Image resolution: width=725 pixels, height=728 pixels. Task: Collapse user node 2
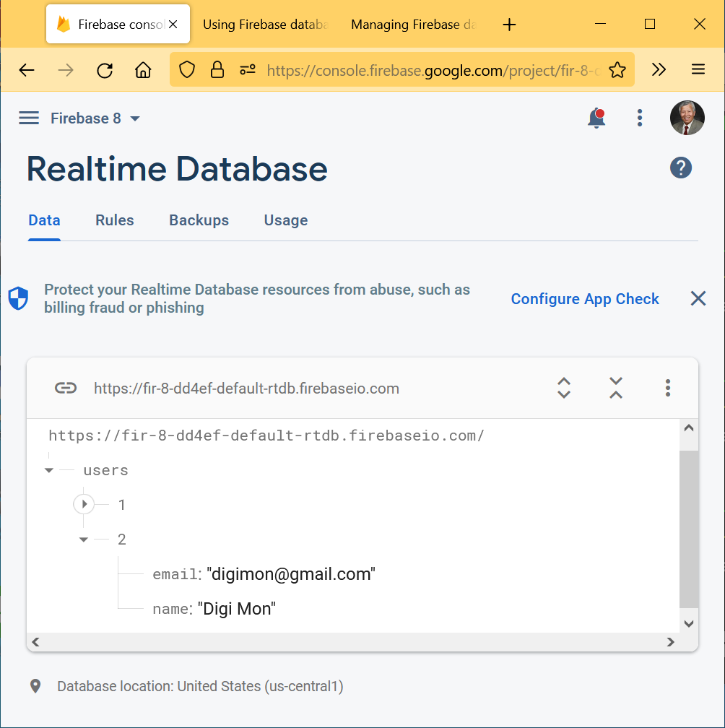(84, 539)
